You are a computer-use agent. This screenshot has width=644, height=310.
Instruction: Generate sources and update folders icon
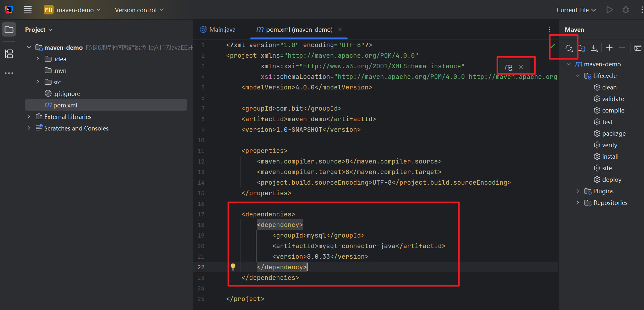[581, 48]
